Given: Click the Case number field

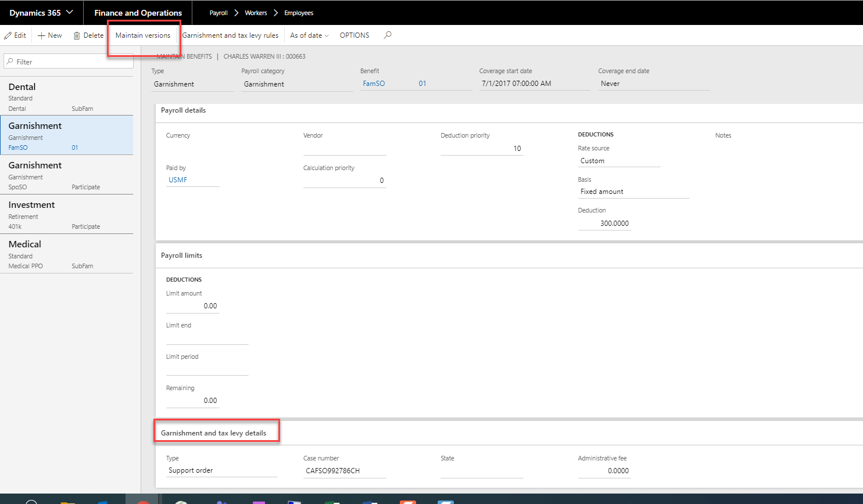Looking at the screenshot, I should [x=345, y=471].
